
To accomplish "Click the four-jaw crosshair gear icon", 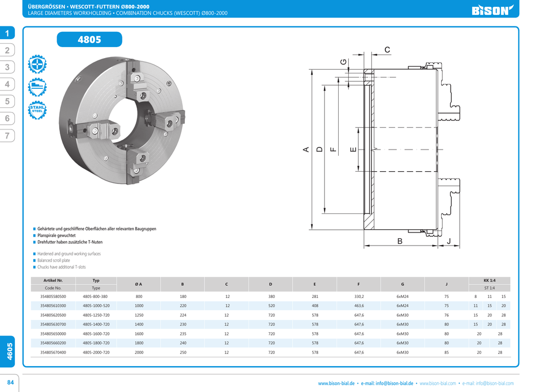I will 37,64.
